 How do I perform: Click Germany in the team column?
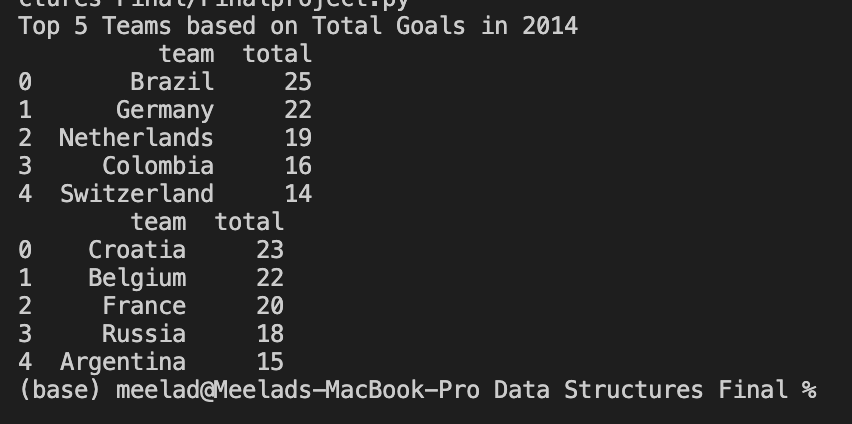click(165, 109)
